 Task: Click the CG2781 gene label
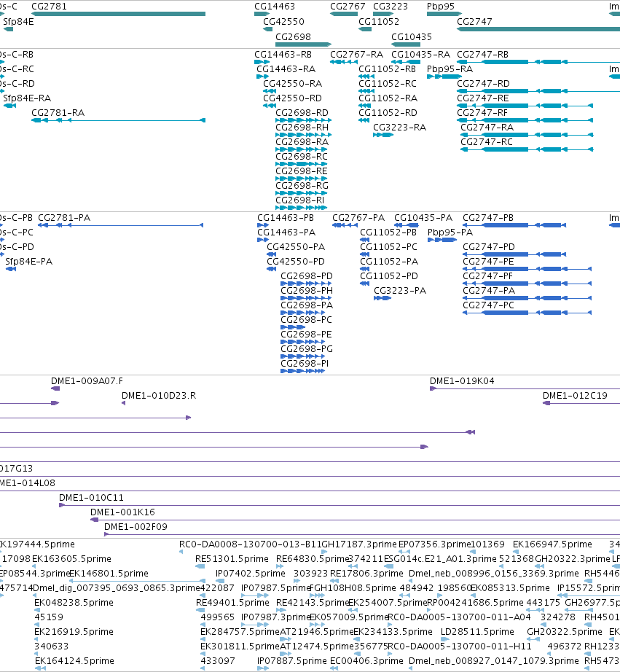49,7
